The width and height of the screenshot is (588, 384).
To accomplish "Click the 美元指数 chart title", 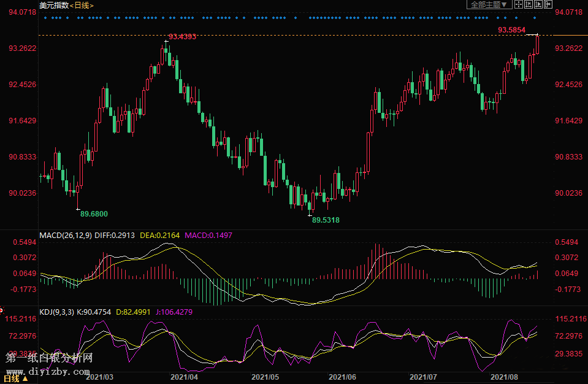I will click(53, 6).
